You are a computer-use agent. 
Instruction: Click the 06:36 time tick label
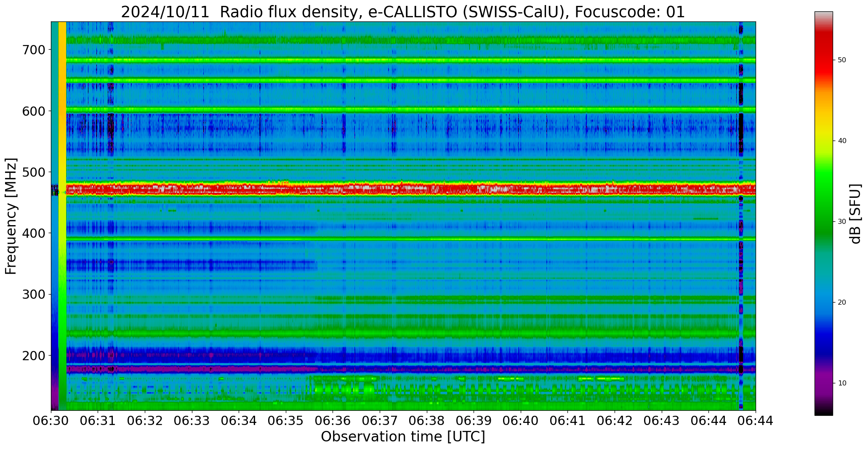point(333,421)
